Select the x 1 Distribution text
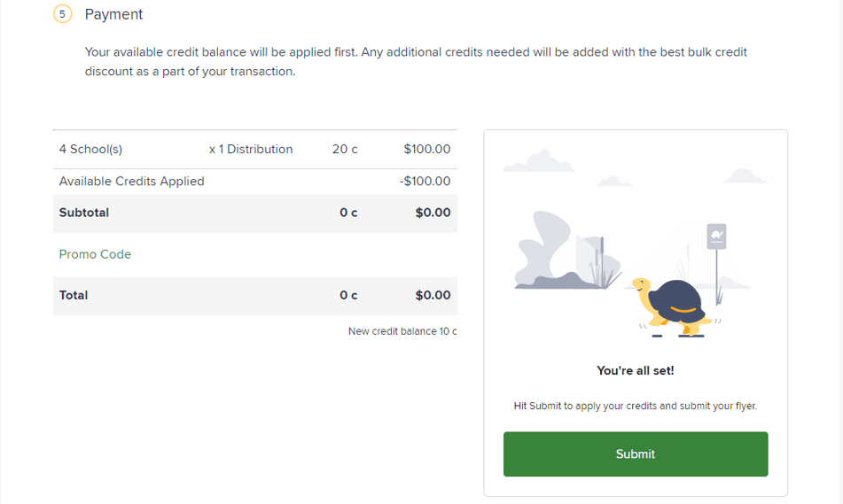The width and height of the screenshot is (843, 504). (x=251, y=149)
